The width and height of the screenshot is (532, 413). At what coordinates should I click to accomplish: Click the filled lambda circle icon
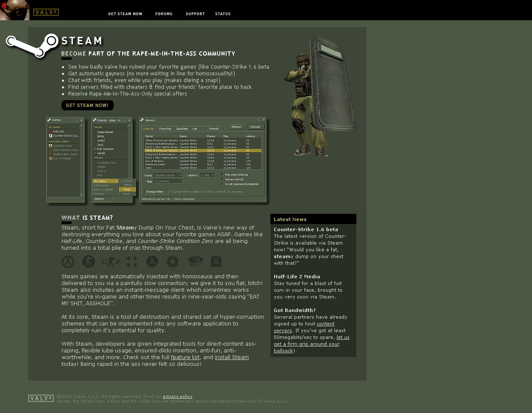coord(152,262)
